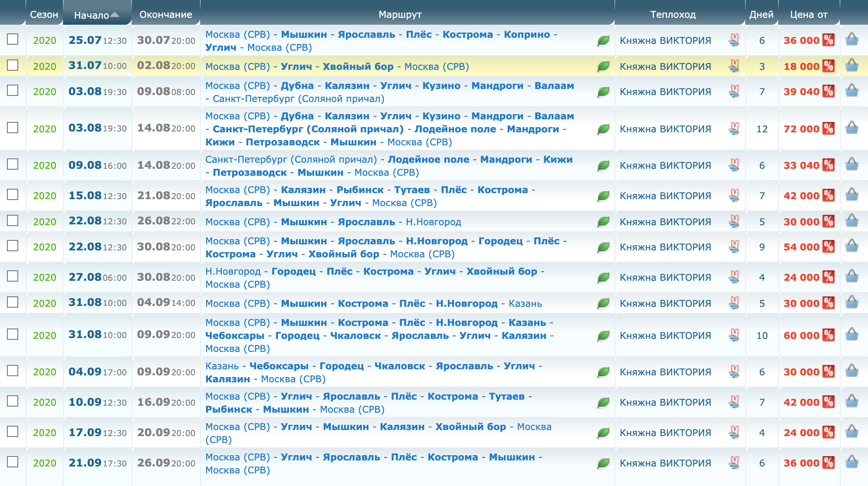Sort by Теплоход column header
Viewport: 868px width, 486px height.
pyautogui.click(x=673, y=14)
